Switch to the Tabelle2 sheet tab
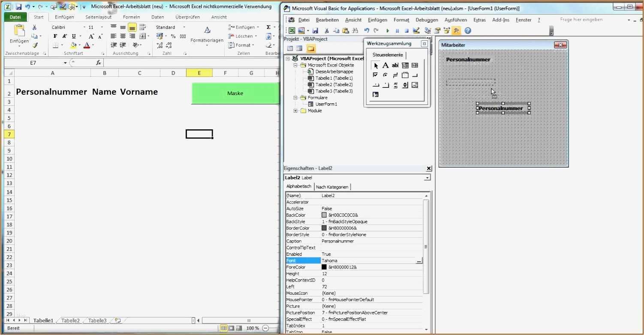644x335 pixels. pos(70,320)
